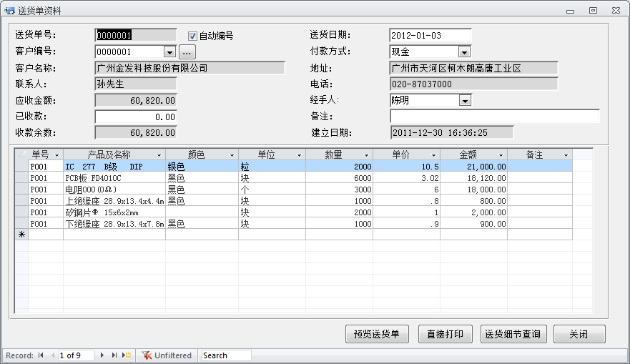Image resolution: width=630 pixels, height=364 pixels.
Task: Click the 数量 column header
Action: (333, 154)
